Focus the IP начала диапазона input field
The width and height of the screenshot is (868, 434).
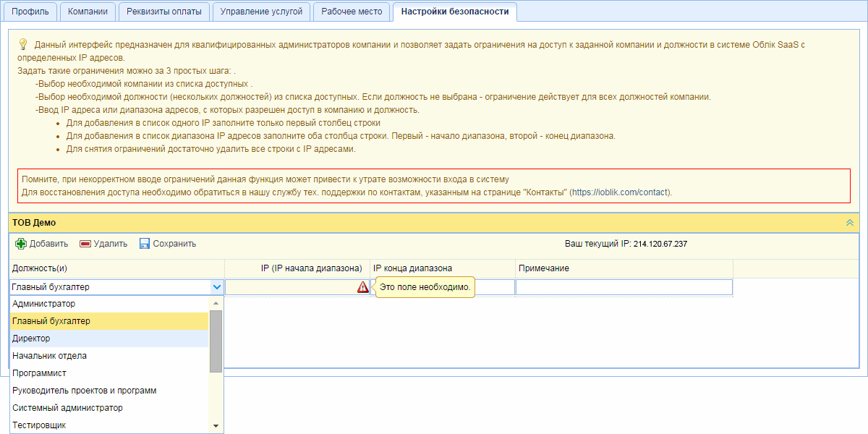[x=297, y=287]
